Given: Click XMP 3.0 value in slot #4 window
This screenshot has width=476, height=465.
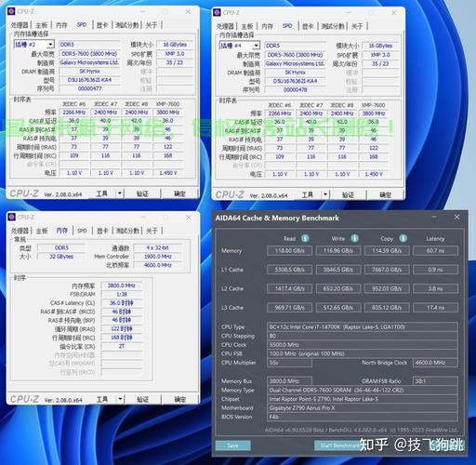Looking at the screenshot, I should [x=380, y=55].
